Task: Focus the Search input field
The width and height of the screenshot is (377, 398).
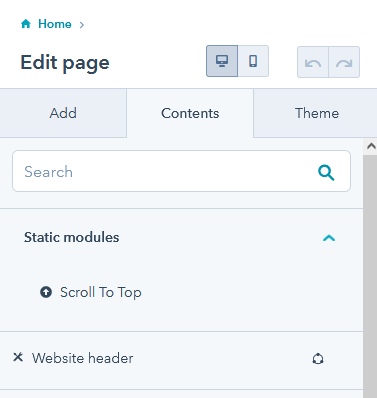Action: click(x=181, y=171)
